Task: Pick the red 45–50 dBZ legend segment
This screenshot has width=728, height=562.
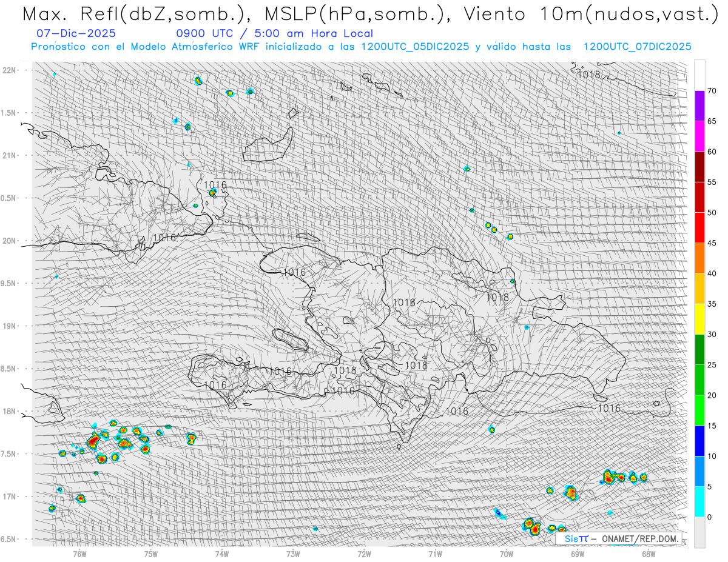Action: pyautogui.click(x=699, y=228)
